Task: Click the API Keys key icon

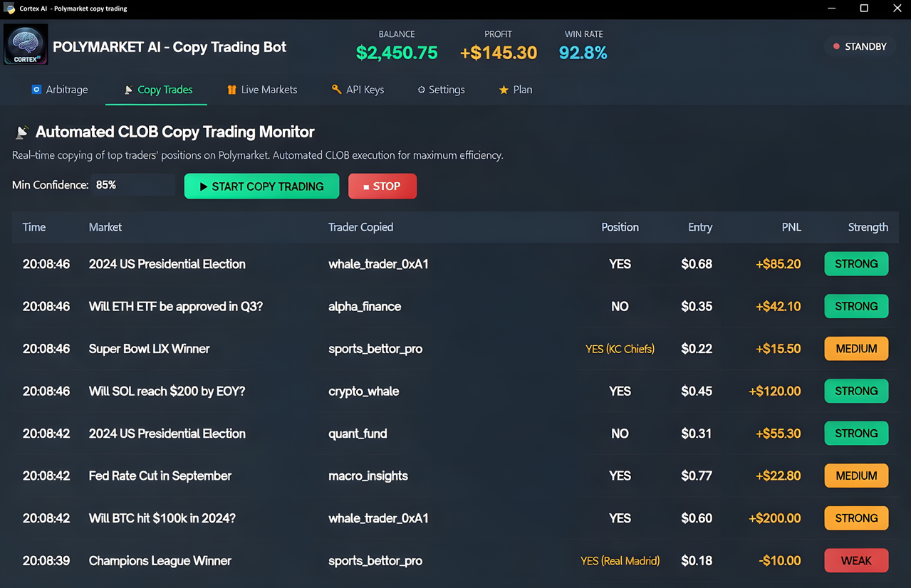Action: [x=336, y=90]
